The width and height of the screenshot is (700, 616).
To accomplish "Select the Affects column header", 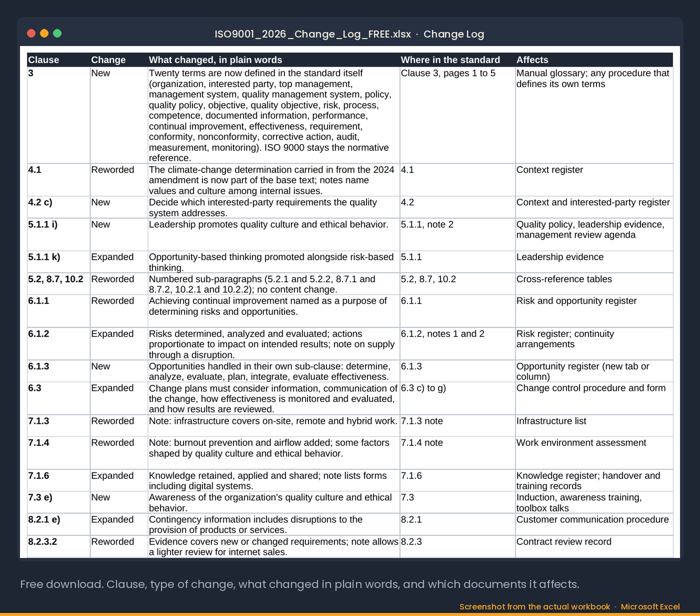I will tap(594, 60).
